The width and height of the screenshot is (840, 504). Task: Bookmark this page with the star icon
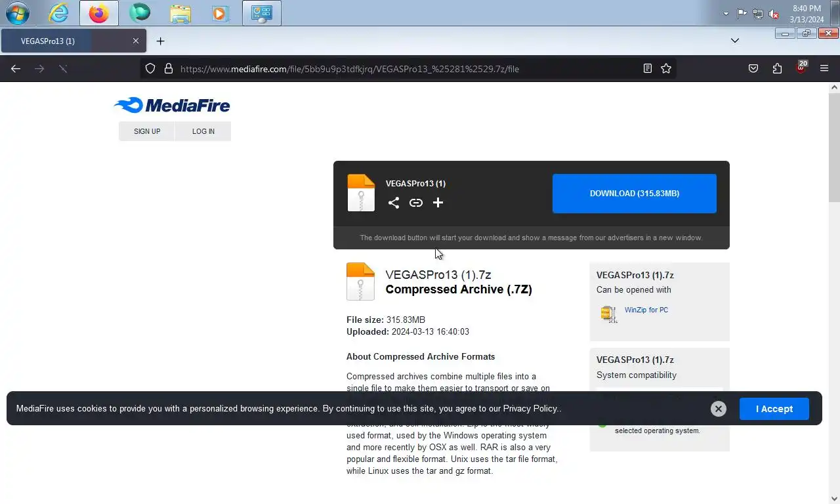(x=666, y=68)
